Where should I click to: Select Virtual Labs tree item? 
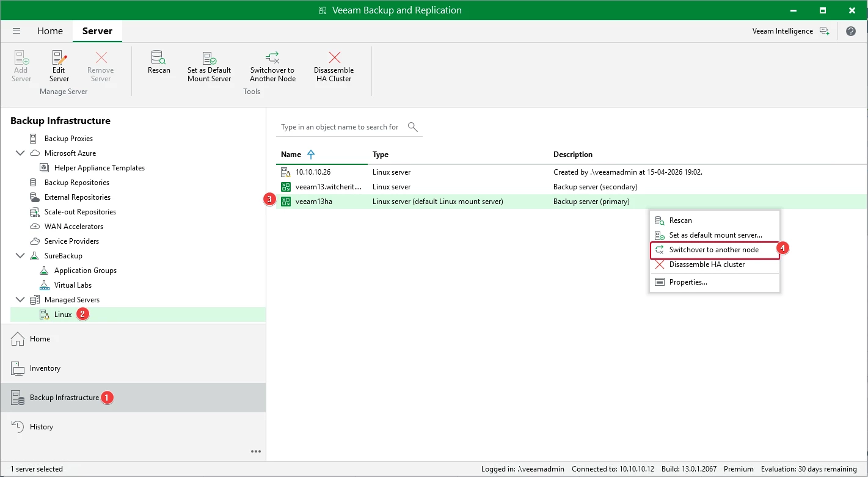(x=73, y=285)
